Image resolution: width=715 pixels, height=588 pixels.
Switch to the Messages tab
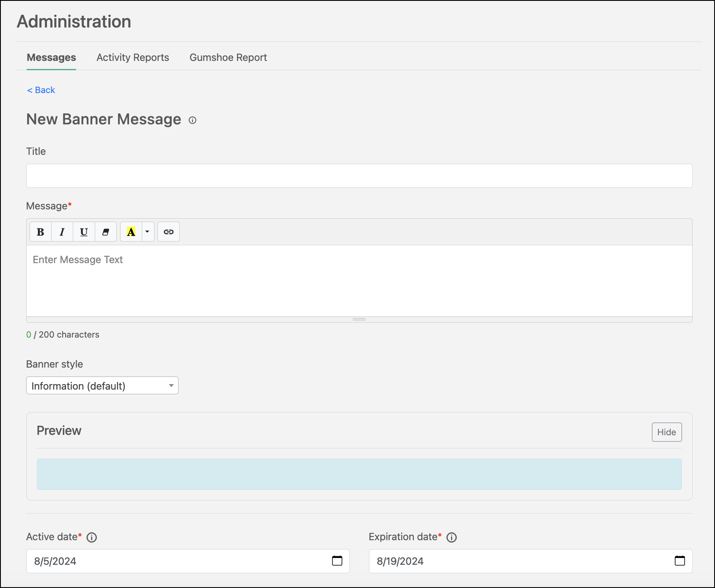pyautogui.click(x=51, y=58)
